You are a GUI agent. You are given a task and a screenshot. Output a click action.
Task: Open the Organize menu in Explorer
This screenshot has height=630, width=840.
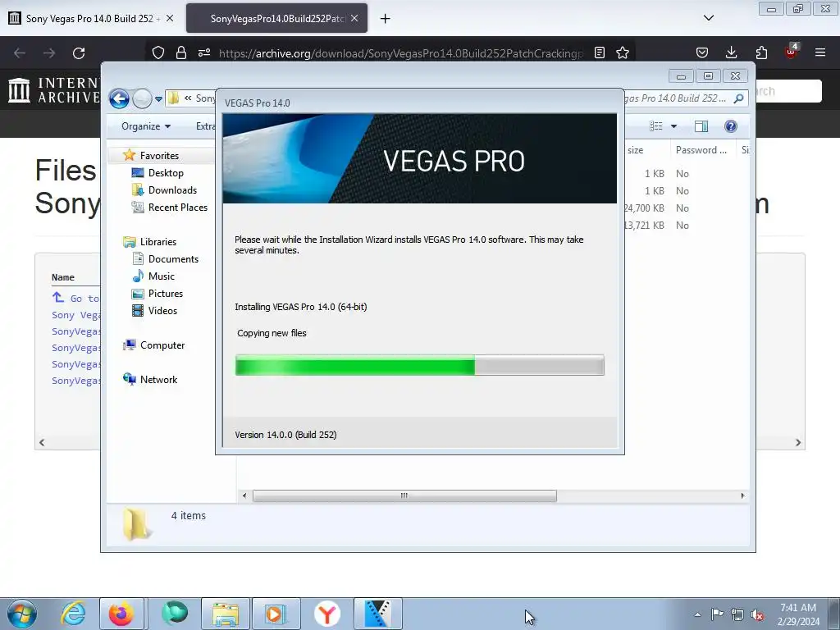[146, 126]
